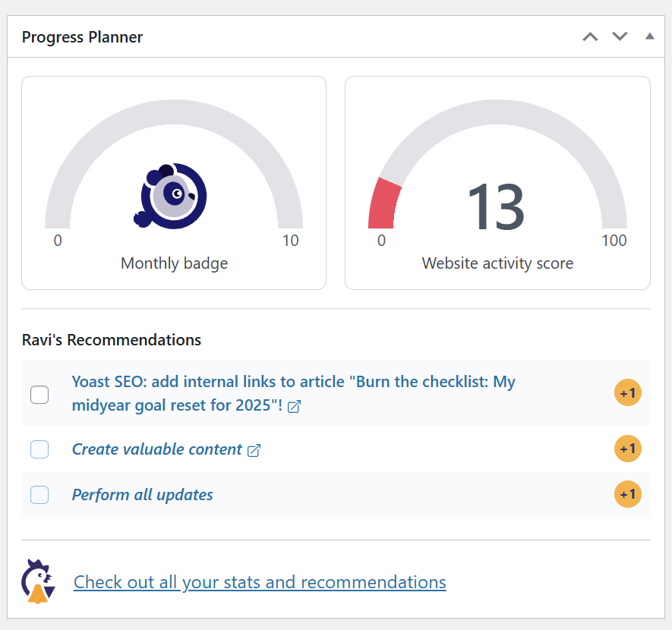The width and height of the screenshot is (672, 630).
Task: Collapse the Progress Planner panel
Action: tap(650, 36)
